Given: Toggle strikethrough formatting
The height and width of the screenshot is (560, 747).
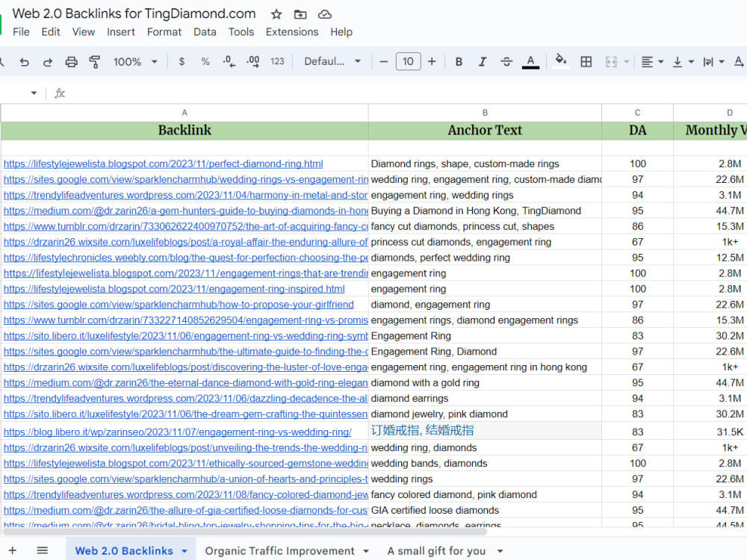Looking at the screenshot, I should click(x=506, y=61).
